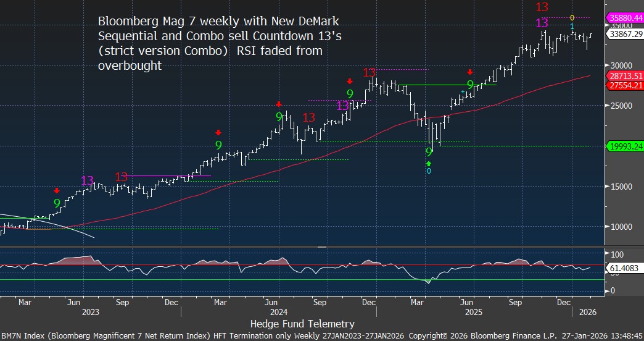
Task: Click the red arrow above the first green 9 in 2023
Action: pyautogui.click(x=57, y=191)
